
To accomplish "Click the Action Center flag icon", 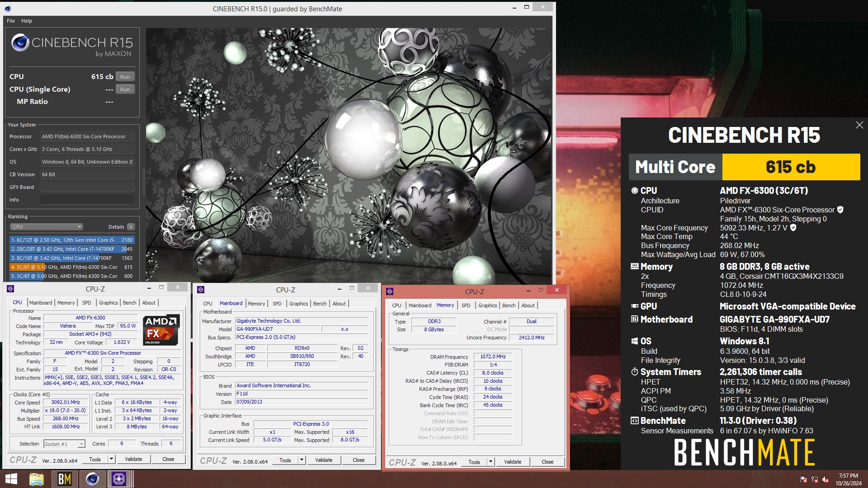I will coord(804,479).
